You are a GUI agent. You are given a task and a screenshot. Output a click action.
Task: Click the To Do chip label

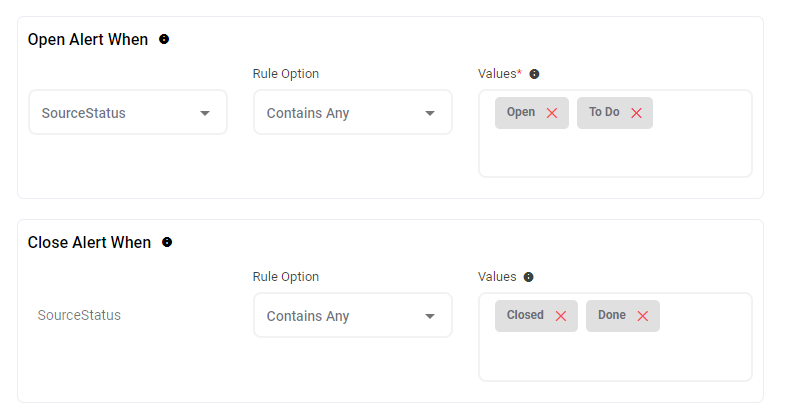(x=603, y=113)
